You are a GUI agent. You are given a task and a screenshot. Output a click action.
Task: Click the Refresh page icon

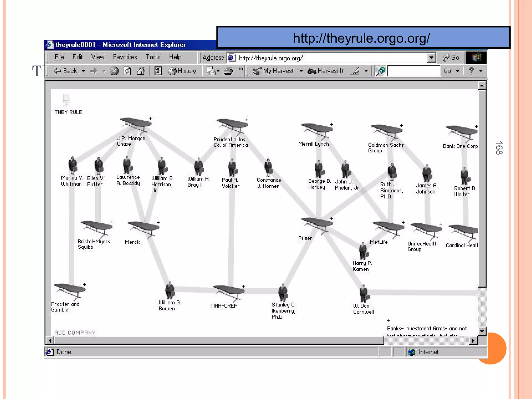[x=127, y=71]
